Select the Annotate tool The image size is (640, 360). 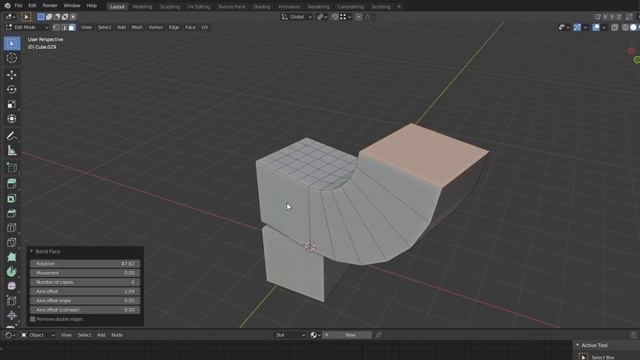[x=12, y=136]
